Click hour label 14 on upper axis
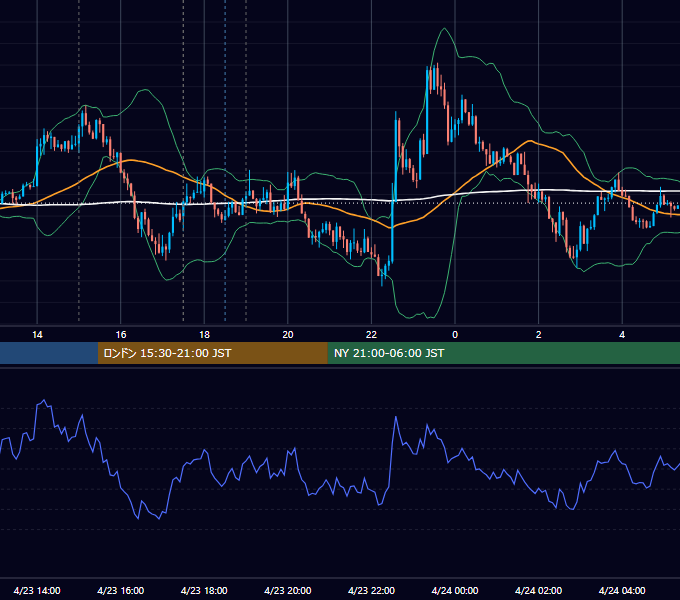 [37, 335]
